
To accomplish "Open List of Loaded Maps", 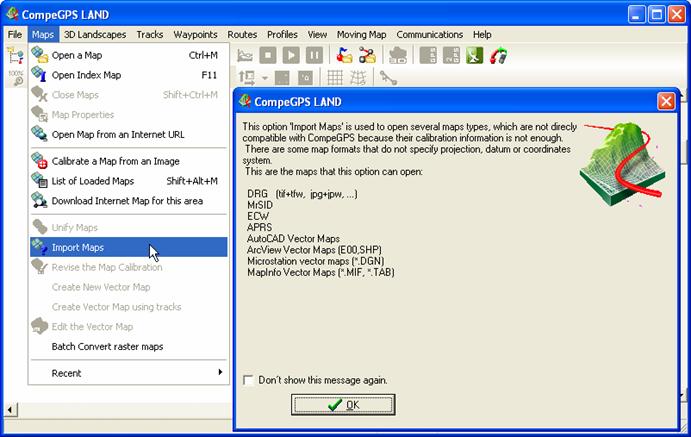I will coord(129,181).
